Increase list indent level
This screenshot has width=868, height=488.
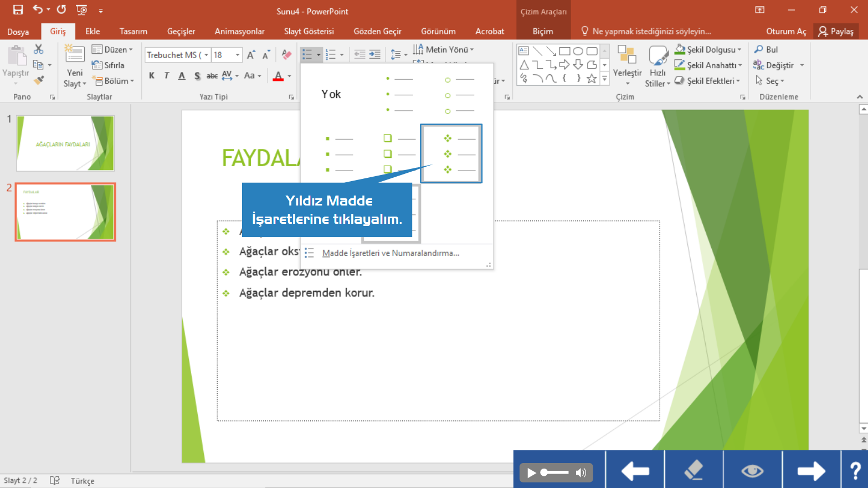click(x=375, y=54)
